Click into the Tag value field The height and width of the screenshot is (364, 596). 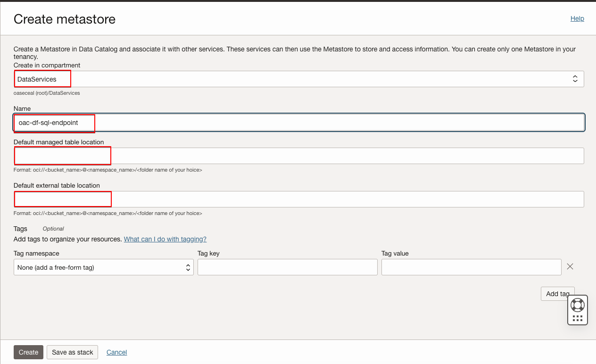pos(471,267)
